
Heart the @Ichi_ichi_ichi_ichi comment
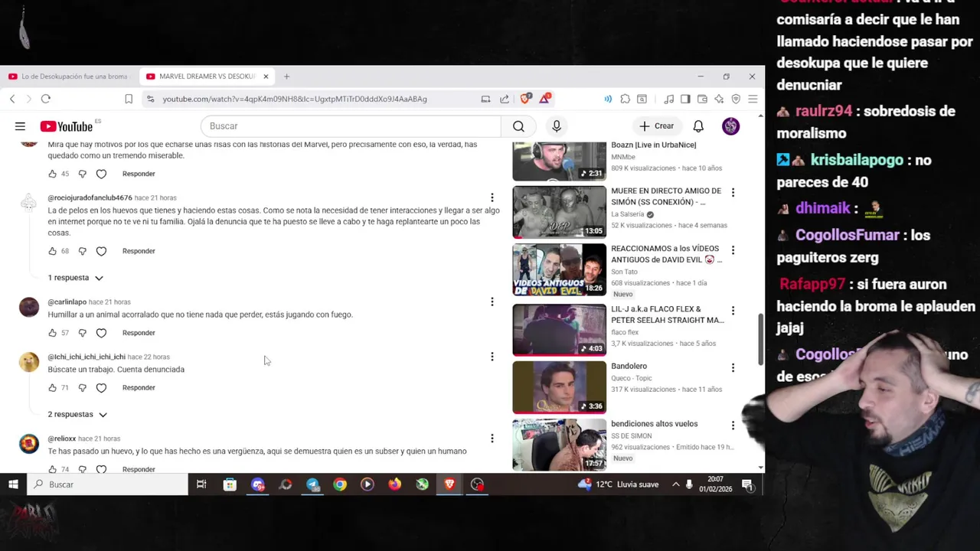pos(101,388)
